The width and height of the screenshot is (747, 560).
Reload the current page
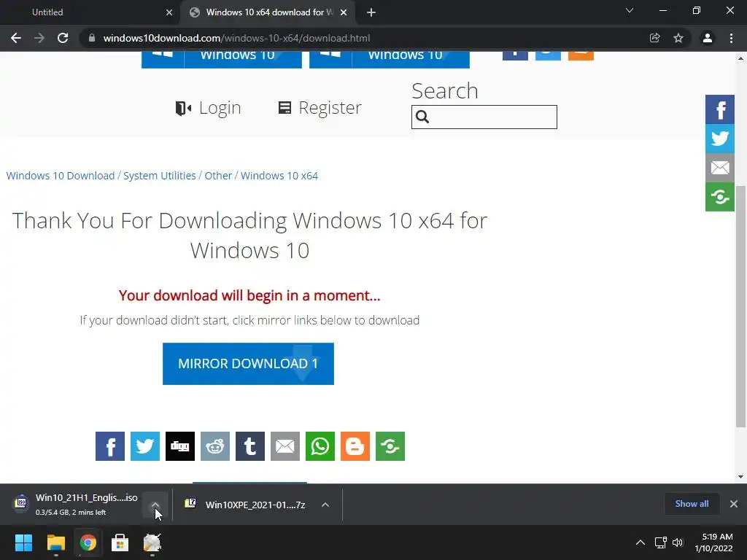(63, 38)
